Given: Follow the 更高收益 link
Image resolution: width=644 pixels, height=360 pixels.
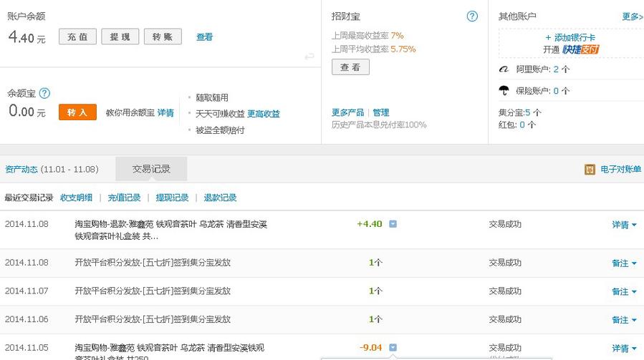Looking at the screenshot, I should (264, 114).
